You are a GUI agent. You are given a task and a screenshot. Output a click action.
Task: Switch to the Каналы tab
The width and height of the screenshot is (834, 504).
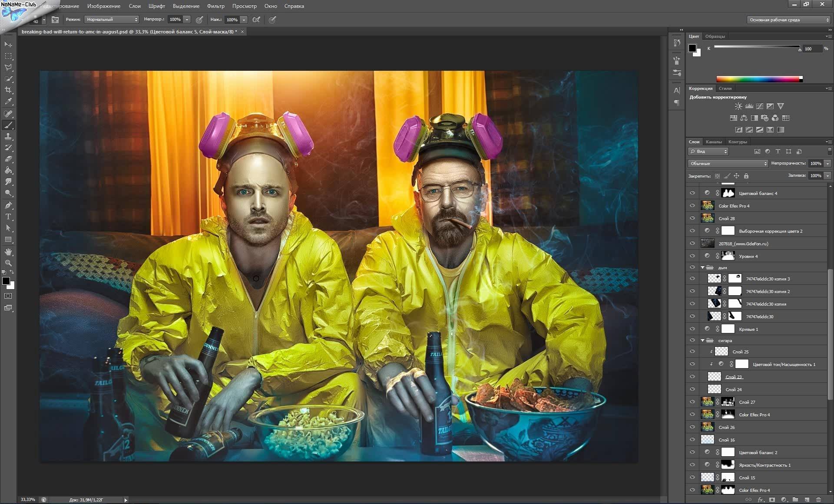(x=714, y=142)
